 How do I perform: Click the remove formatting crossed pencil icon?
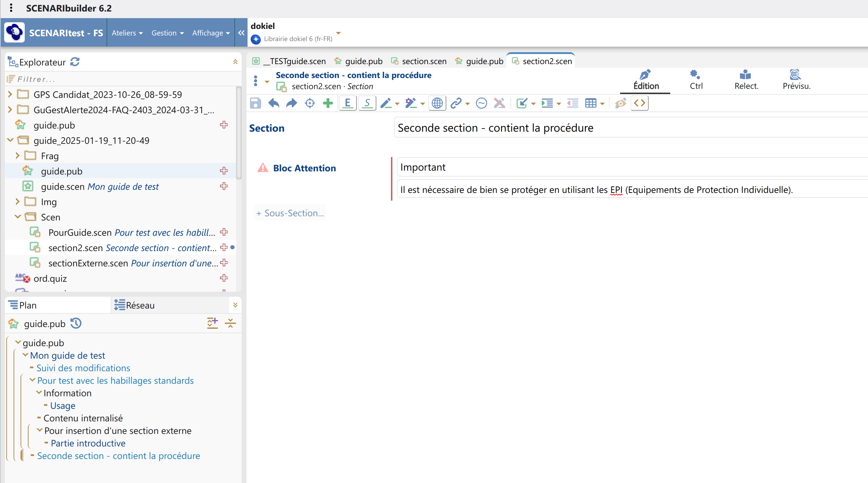click(x=499, y=103)
